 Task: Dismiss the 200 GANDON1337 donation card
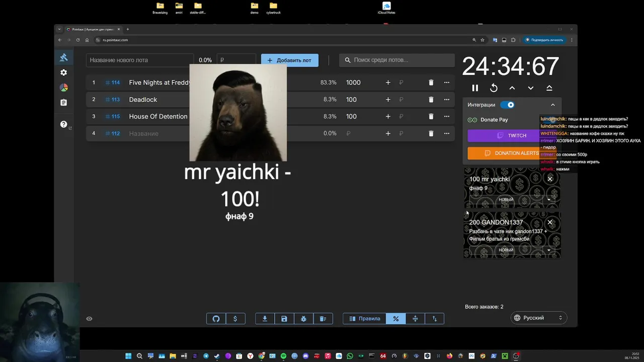pos(550,222)
